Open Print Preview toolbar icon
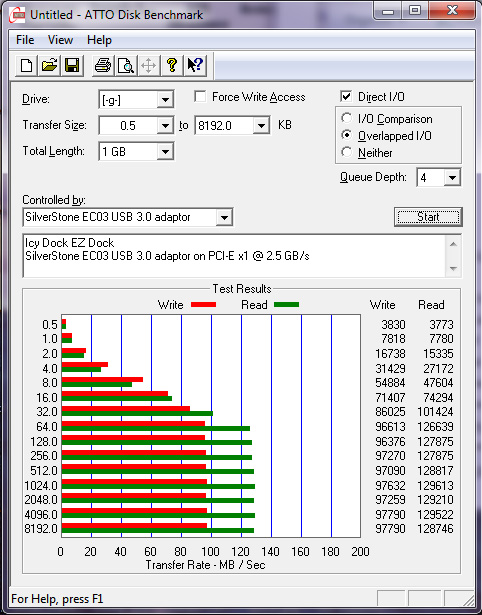 (x=126, y=65)
